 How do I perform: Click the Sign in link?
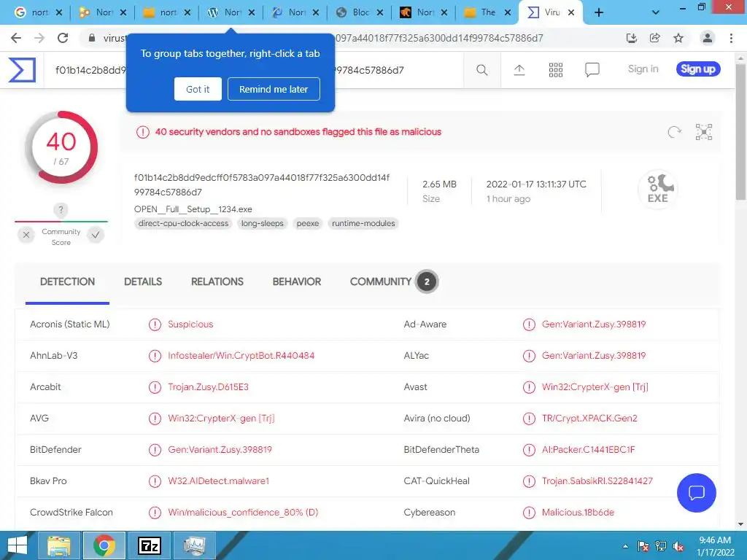pos(643,69)
